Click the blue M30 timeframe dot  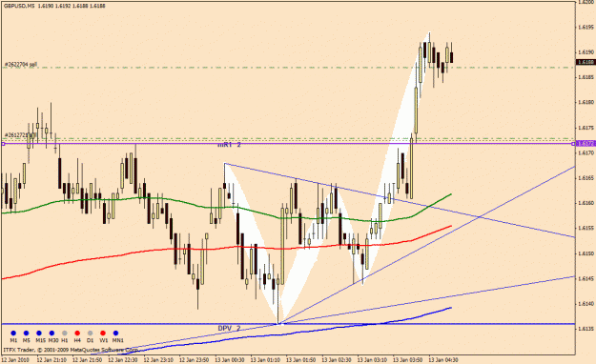tap(51, 334)
